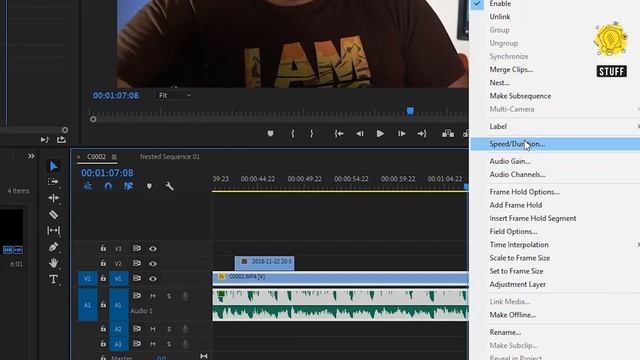Image resolution: width=640 pixels, height=360 pixels.
Task: Click timeline timecode 00:01:07:08 field
Action: [x=107, y=173]
